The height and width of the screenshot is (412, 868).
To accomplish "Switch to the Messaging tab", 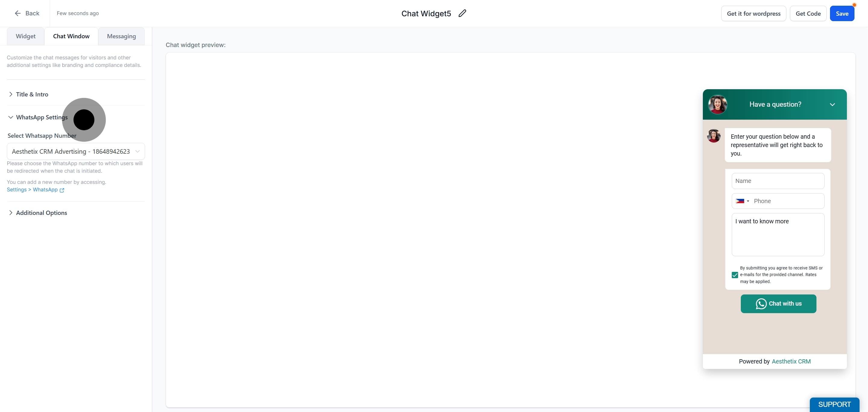I will tap(121, 36).
